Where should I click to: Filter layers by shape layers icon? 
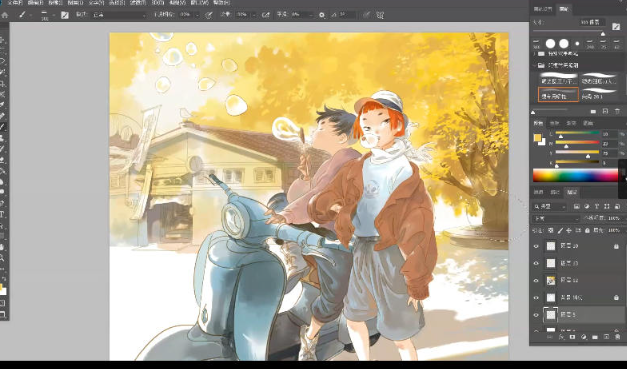point(607,207)
